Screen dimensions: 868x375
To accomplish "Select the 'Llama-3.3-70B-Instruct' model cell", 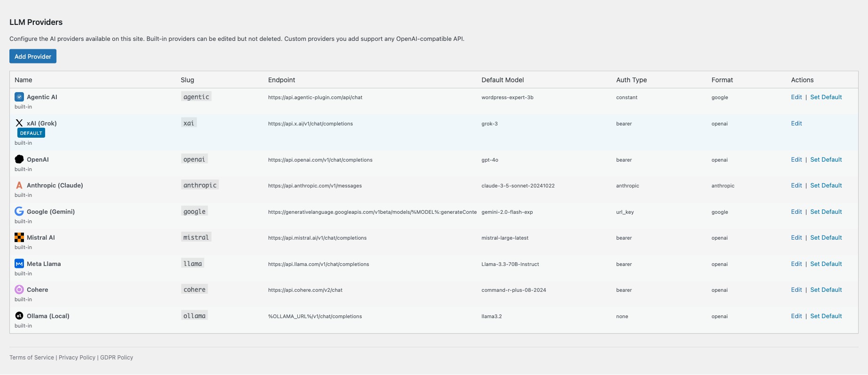I will pyautogui.click(x=510, y=264).
